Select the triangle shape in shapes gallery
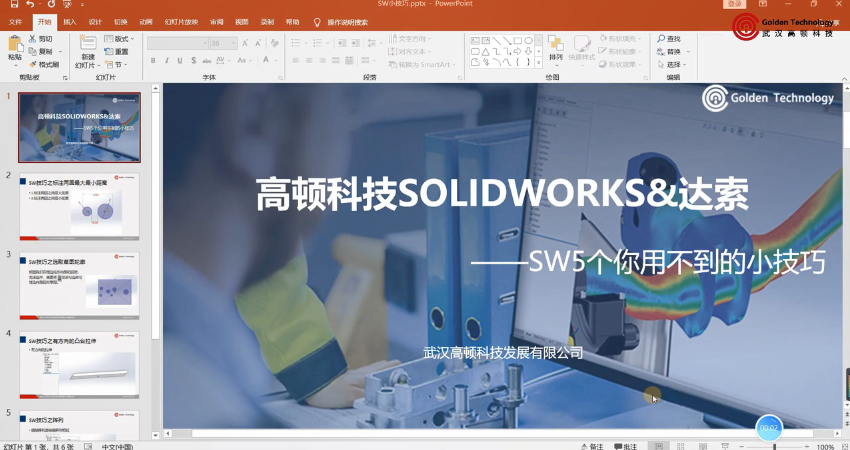The width and height of the screenshot is (850, 450). tap(486, 52)
